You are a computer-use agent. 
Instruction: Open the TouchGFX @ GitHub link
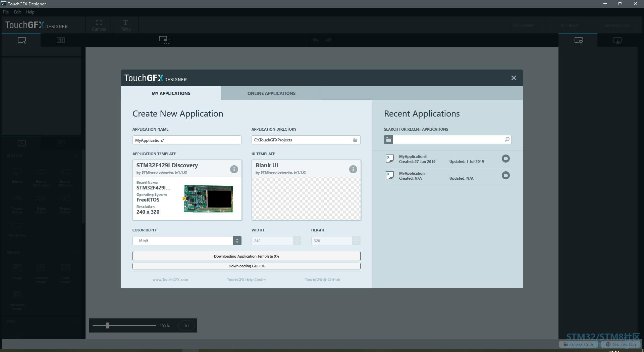322,280
